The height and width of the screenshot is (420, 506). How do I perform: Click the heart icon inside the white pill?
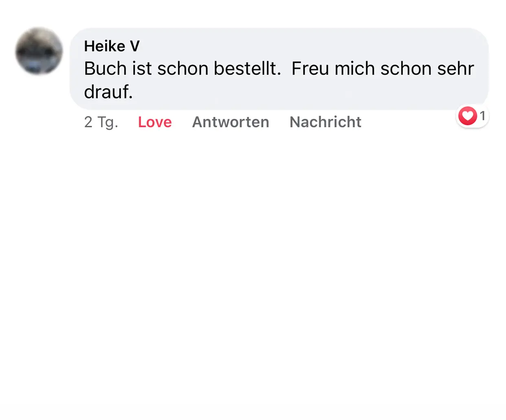[467, 116]
